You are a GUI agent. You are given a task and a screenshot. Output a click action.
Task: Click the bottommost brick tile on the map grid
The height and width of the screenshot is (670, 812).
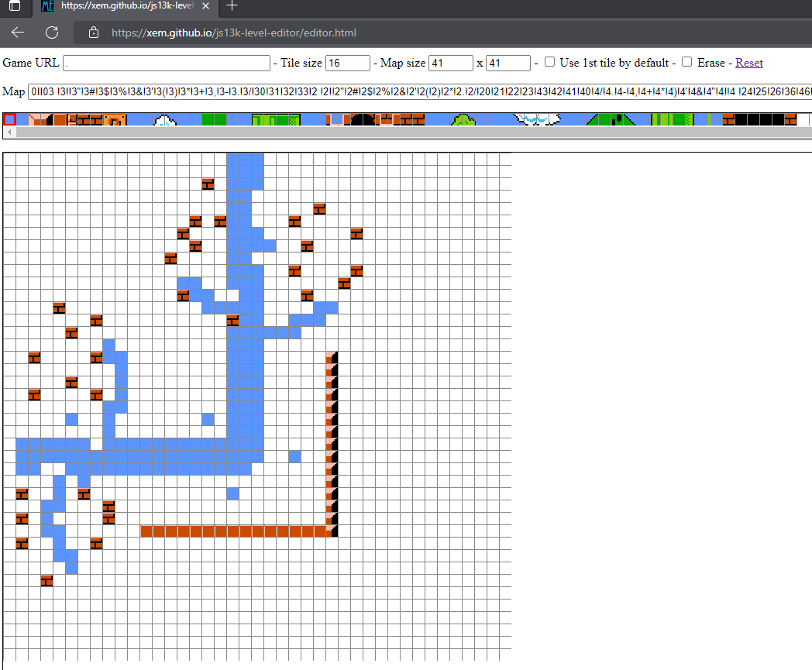tap(46, 581)
